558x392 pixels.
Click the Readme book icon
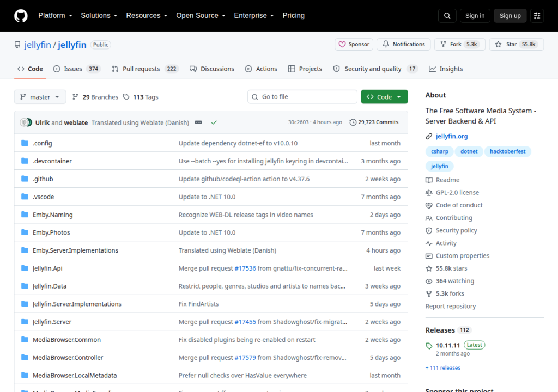coord(429,180)
